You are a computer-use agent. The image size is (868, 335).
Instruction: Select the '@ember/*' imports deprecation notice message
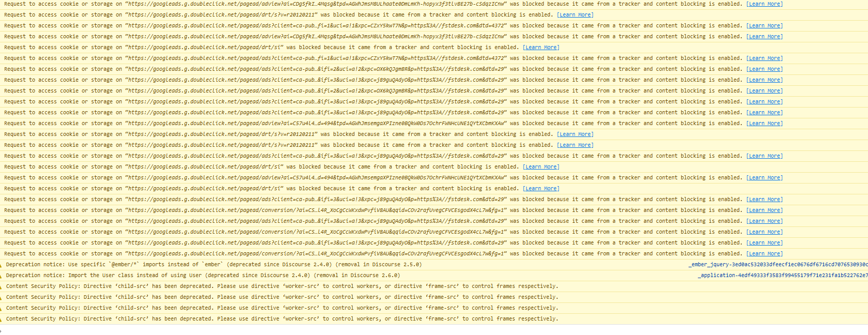214,264
